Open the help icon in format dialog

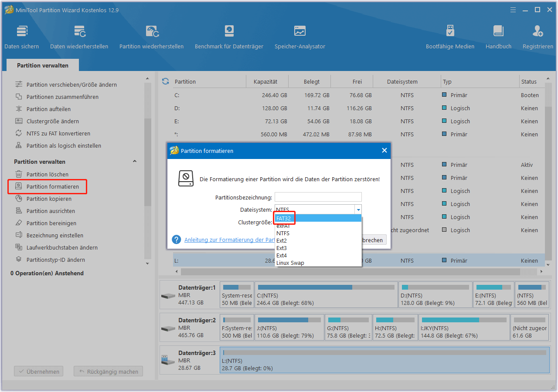pos(176,240)
